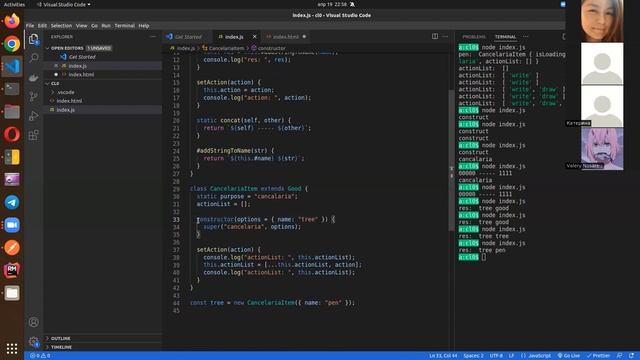
Task: Open the Go menu
Action: [x=94, y=26]
